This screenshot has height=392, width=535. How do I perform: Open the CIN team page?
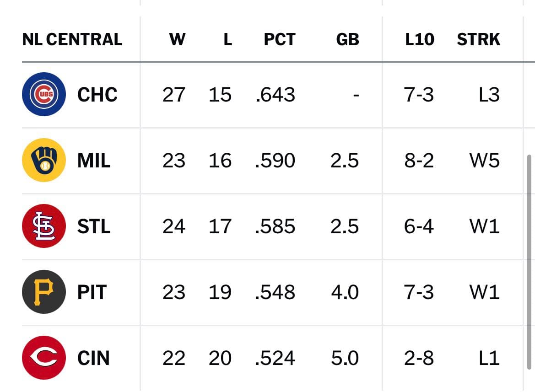click(x=93, y=358)
